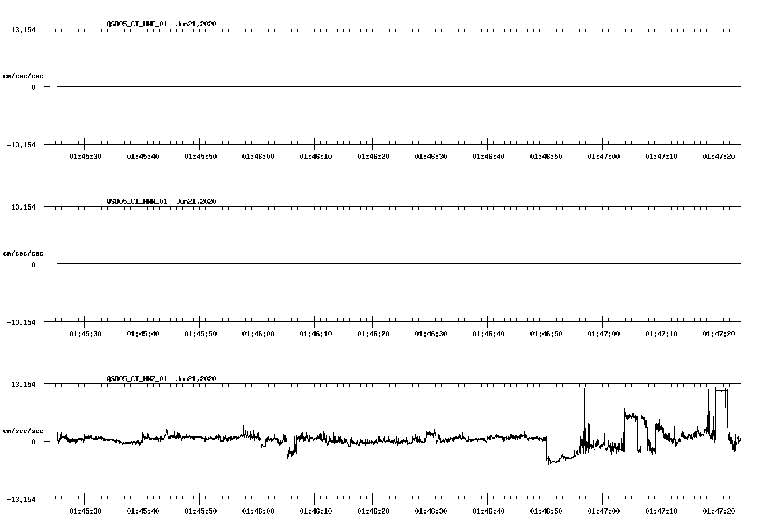Click the 01:47:20 time label under HNZ plot
This screenshot has width=782, height=532.
[719, 511]
